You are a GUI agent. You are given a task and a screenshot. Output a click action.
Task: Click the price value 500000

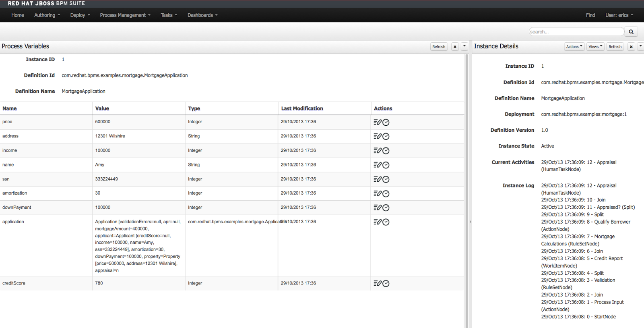103,122
